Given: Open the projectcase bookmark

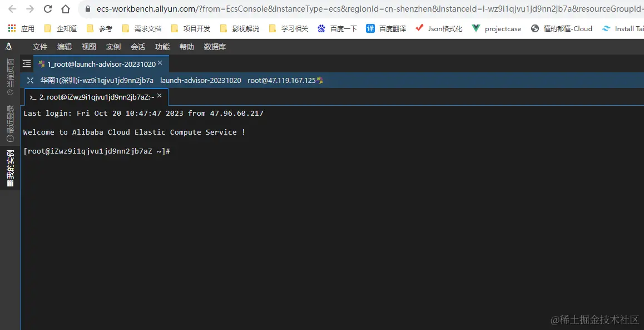Looking at the screenshot, I should (x=497, y=28).
